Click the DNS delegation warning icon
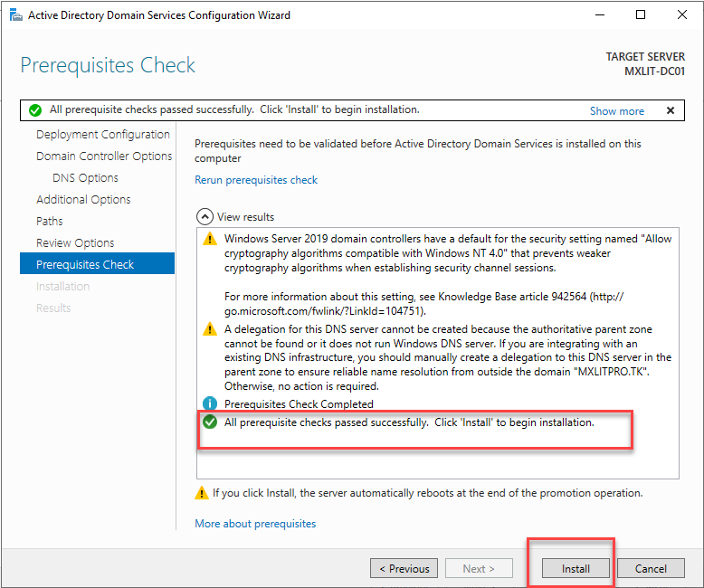Screen dimensions: 704x588 pyautogui.click(x=210, y=330)
